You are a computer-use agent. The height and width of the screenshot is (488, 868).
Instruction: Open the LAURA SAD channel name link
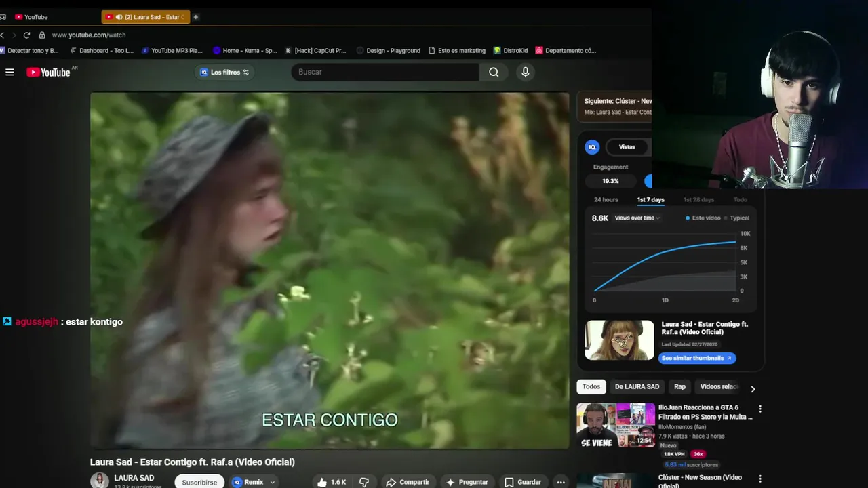tap(134, 478)
